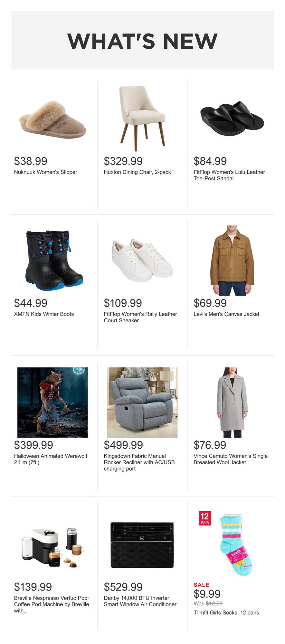Click the Kingsdown Rocker Recliner photo
This screenshot has height=644, width=285.
click(x=142, y=402)
